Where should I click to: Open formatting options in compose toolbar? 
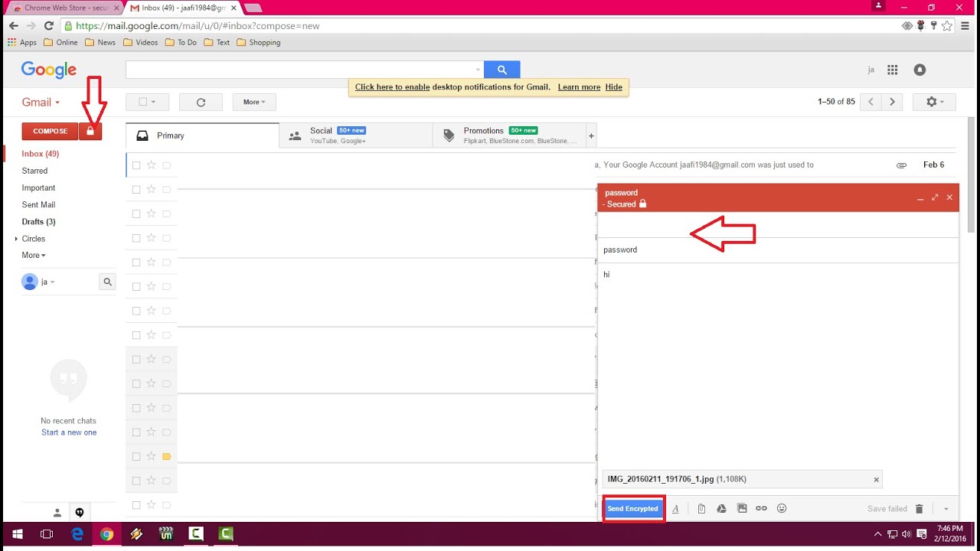675,509
